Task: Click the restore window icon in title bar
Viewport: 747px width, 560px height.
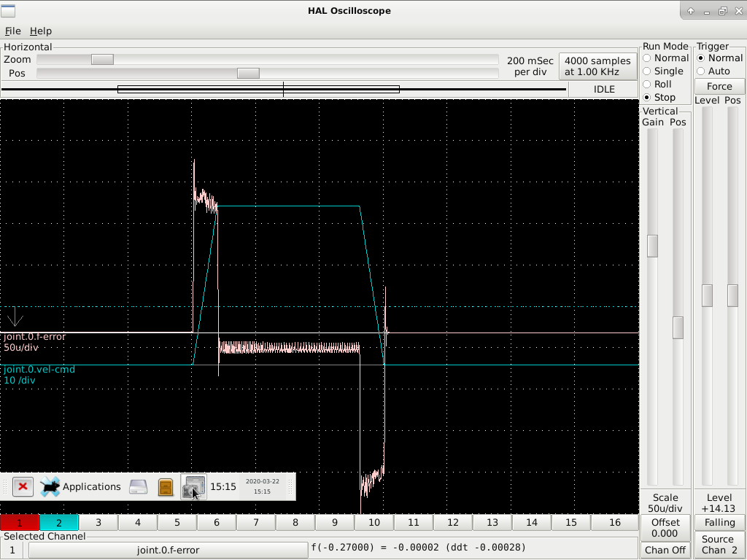Action: [722, 11]
